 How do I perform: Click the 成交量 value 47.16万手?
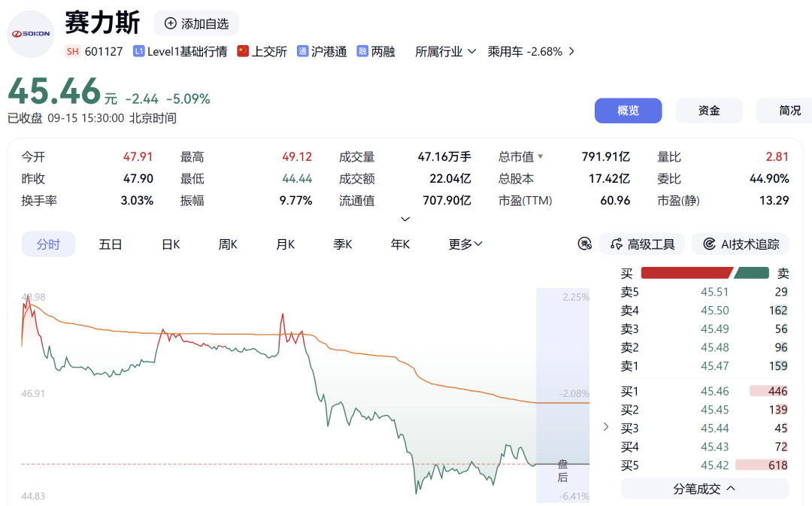(x=444, y=157)
